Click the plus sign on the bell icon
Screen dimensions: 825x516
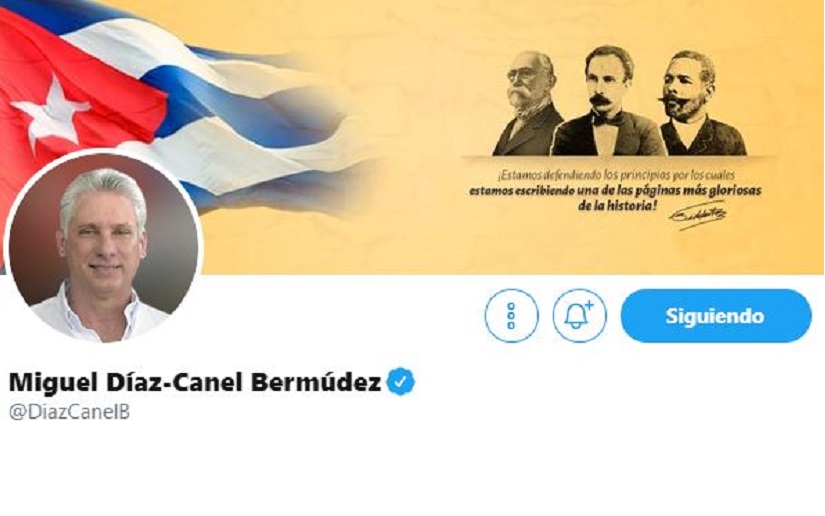coord(589,305)
